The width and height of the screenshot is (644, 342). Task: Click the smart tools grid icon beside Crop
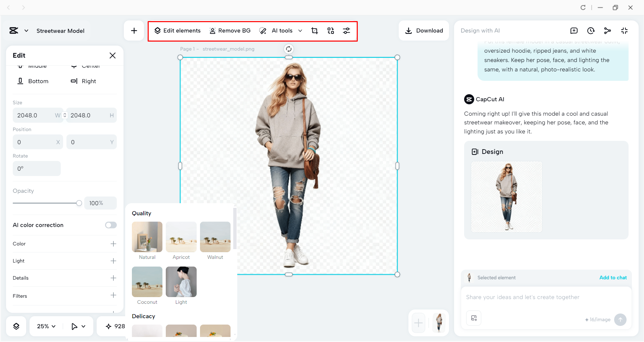[x=331, y=31]
